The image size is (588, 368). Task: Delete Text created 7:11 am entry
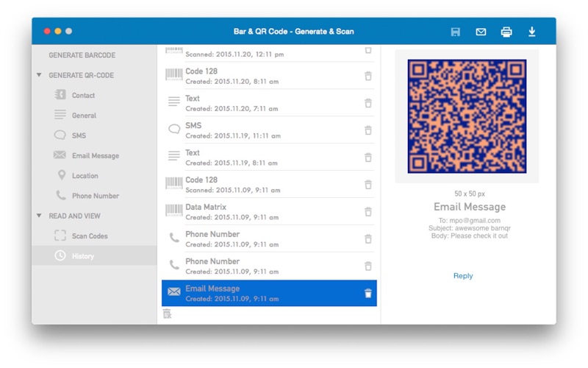pos(368,103)
